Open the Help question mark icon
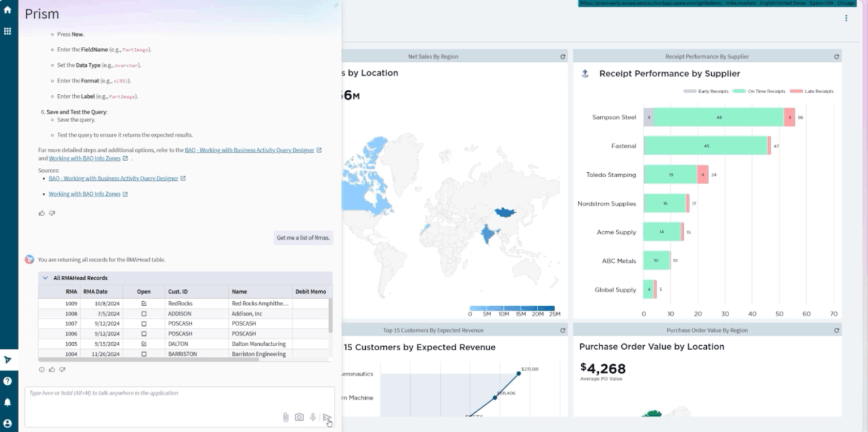 tap(7, 381)
